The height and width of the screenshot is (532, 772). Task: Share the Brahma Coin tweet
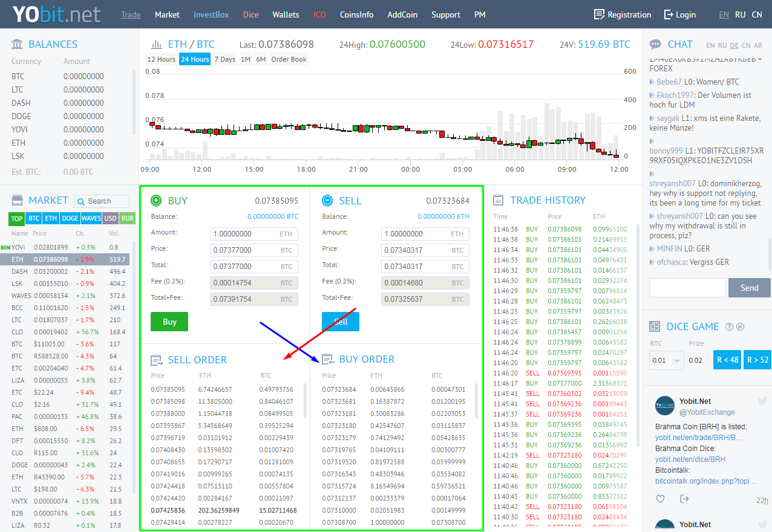tap(684, 499)
